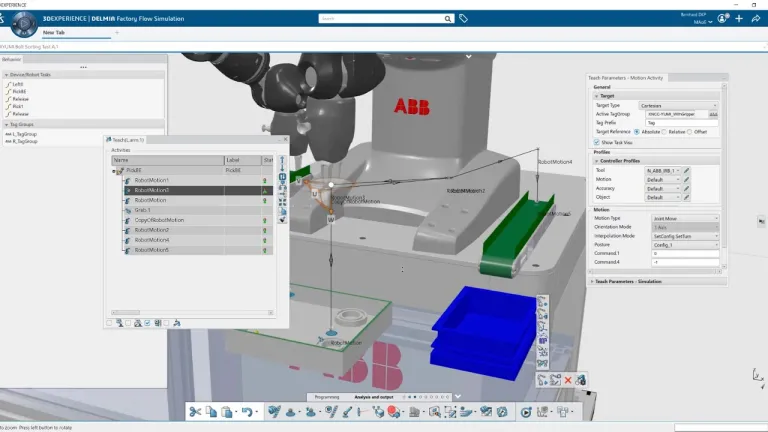Screen dimensions: 768x432
Task: Move activity up with the up arrow icon
Action: click(282, 160)
